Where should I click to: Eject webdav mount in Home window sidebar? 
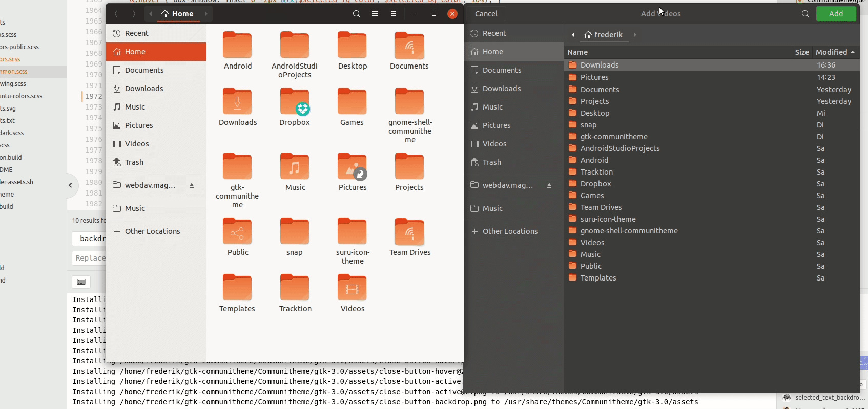click(x=192, y=185)
